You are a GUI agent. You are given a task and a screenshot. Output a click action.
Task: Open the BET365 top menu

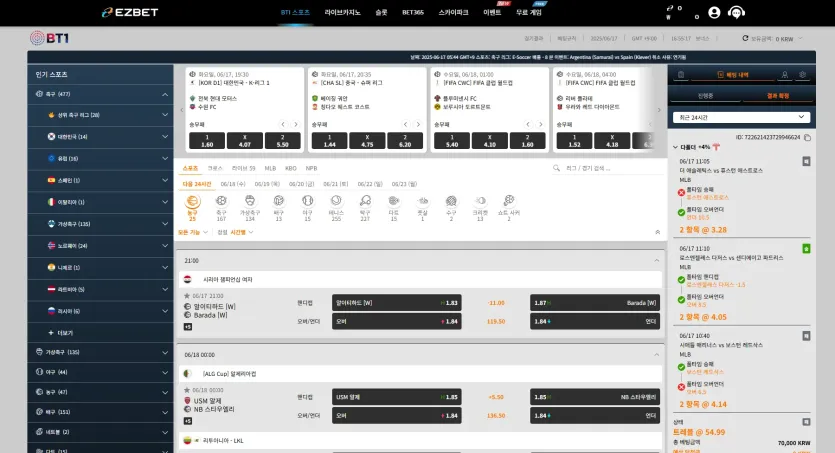413,12
